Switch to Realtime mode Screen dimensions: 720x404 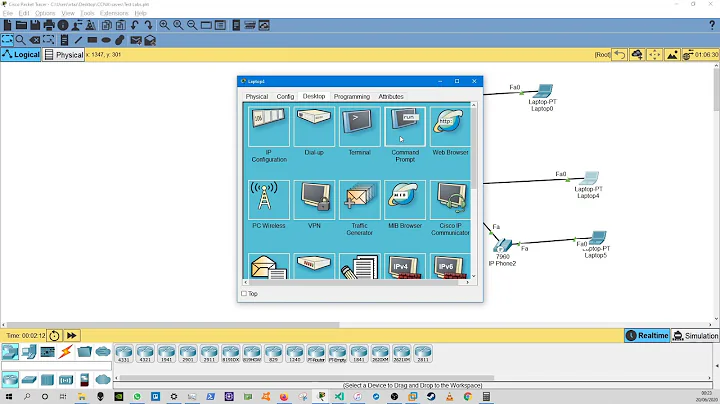(647, 336)
